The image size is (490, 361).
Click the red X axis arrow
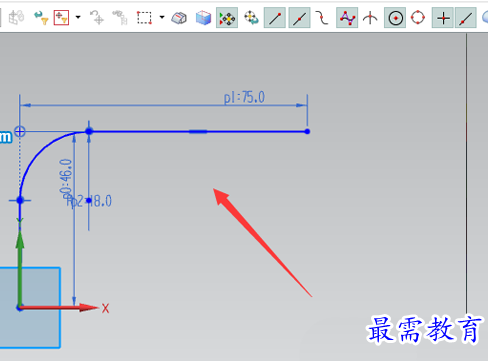(60, 307)
